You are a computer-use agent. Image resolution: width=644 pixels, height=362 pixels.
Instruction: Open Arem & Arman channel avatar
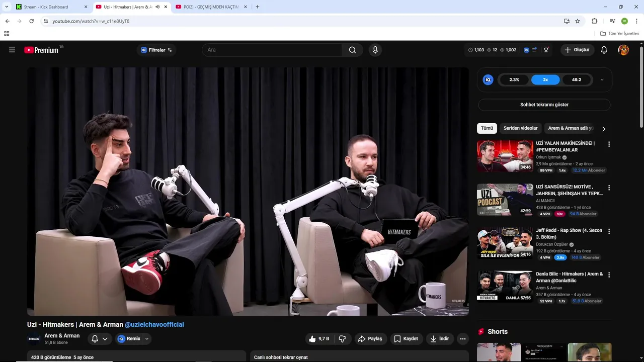(34, 339)
